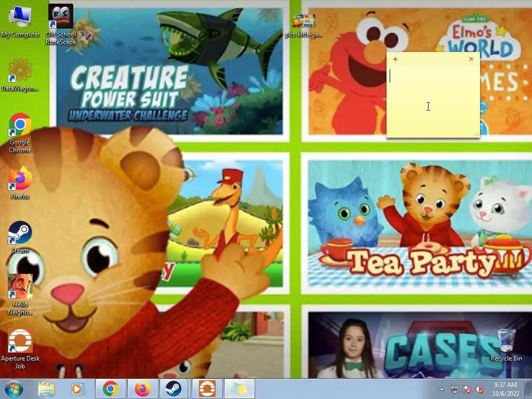The image size is (532, 399).
Task: Switch to Google Chrome in the taskbar
Action: pyautogui.click(x=111, y=389)
